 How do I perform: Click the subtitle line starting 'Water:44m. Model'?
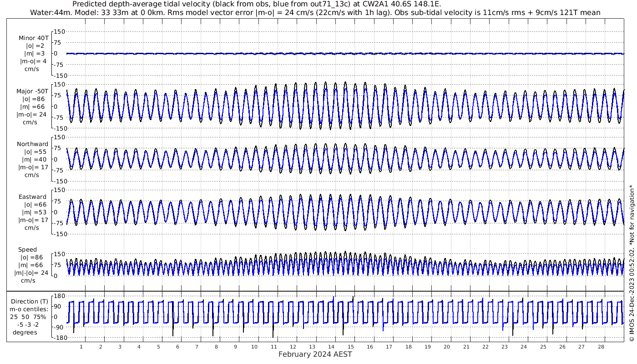314,13
